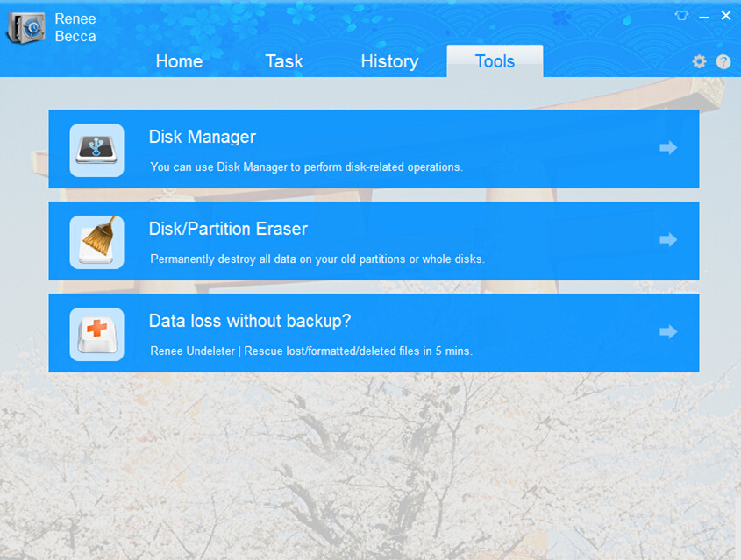Open the Task tab
The height and width of the screenshot is (560, 741).
tap(284, 61)
